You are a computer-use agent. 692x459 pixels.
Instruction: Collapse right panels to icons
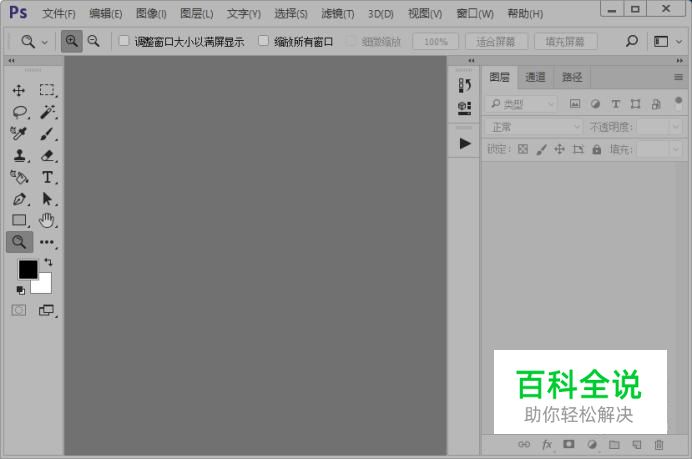679,60
